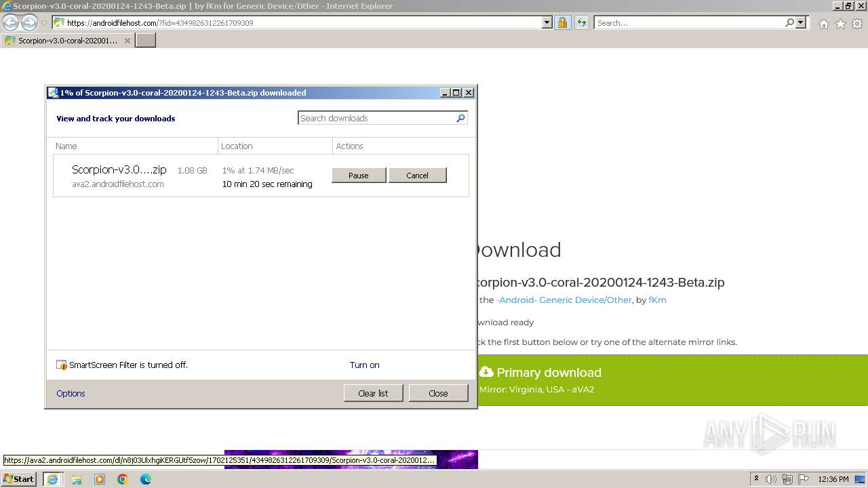This screenshot has height=488, width=868.
Task: Click the green Primary download button
Action: 673,380
